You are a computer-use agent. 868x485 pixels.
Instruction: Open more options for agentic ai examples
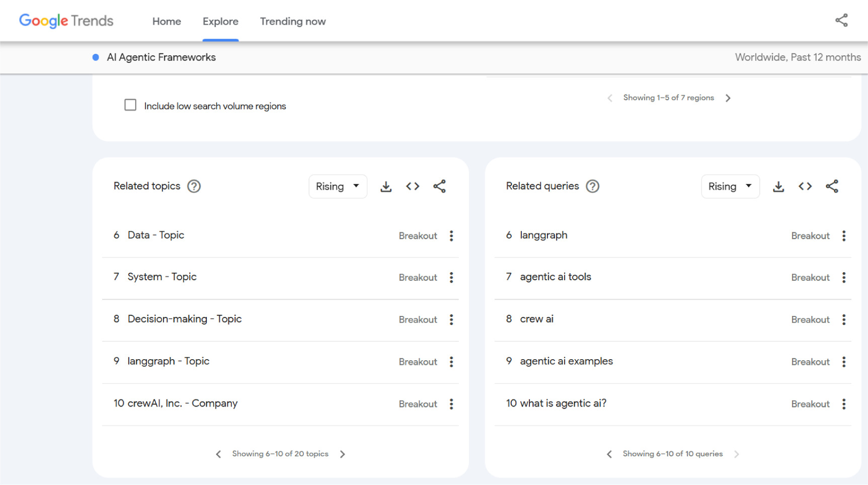click(x=844, y=362)
